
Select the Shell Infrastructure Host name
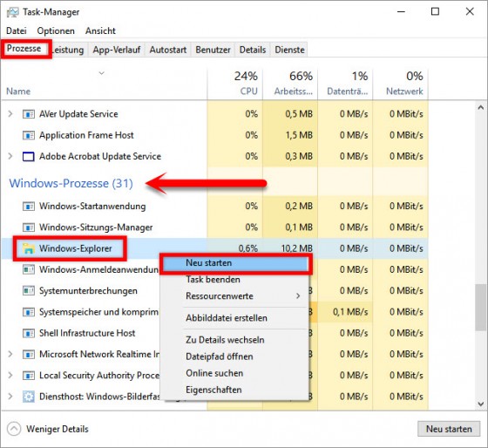point(87,333)
